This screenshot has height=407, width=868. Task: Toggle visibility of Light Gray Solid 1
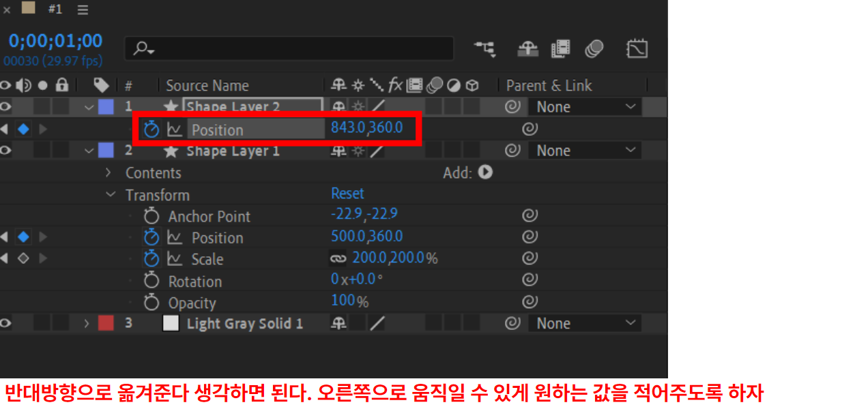(5, 323)
